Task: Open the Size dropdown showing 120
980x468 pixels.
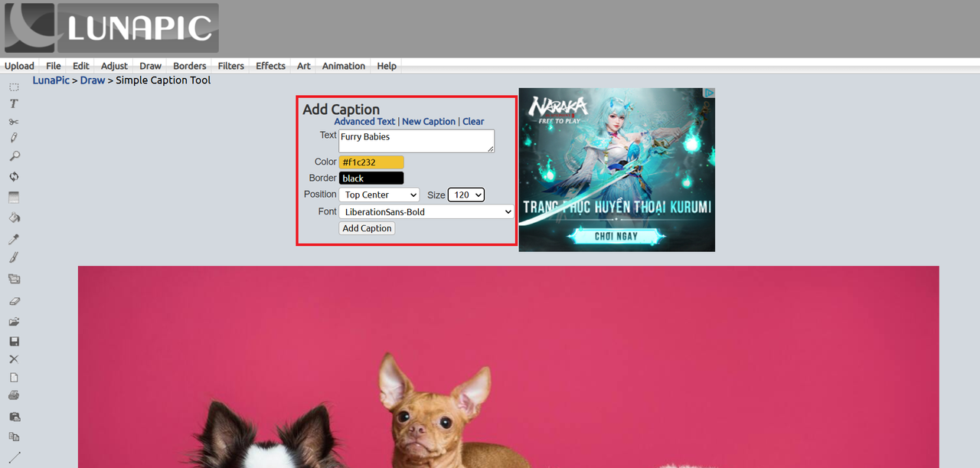Action: pos(466,195)
